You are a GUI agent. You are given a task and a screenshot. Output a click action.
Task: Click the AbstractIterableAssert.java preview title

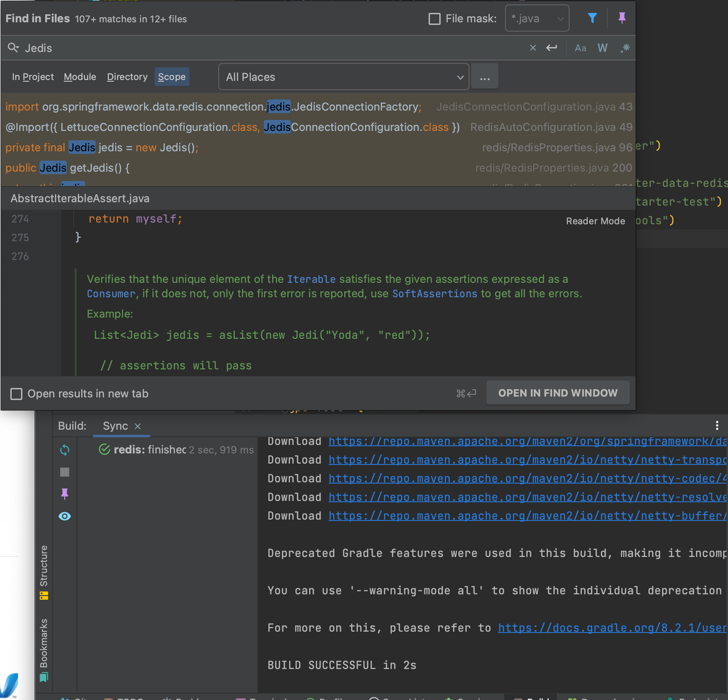[x=80, y=199]
